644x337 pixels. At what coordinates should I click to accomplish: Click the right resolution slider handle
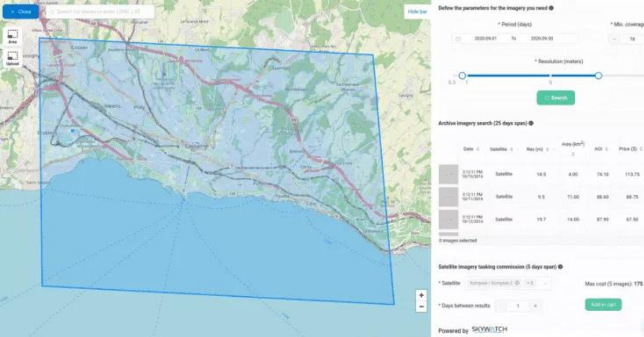pyautogui.click(x=598, y=76)
